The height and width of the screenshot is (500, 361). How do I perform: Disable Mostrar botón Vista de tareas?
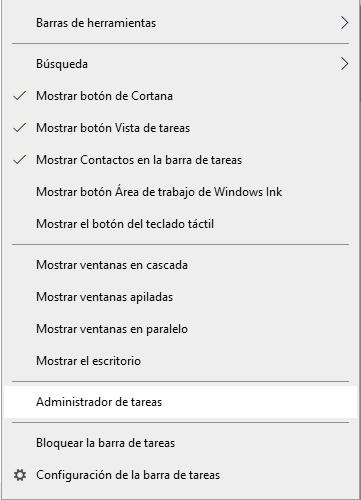(x=180, y=128)
